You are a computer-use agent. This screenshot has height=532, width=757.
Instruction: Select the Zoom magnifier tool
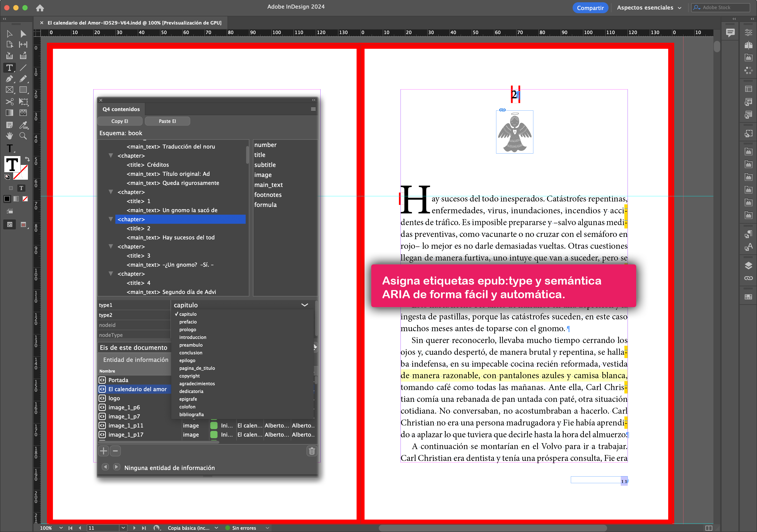tap(23, 136)
